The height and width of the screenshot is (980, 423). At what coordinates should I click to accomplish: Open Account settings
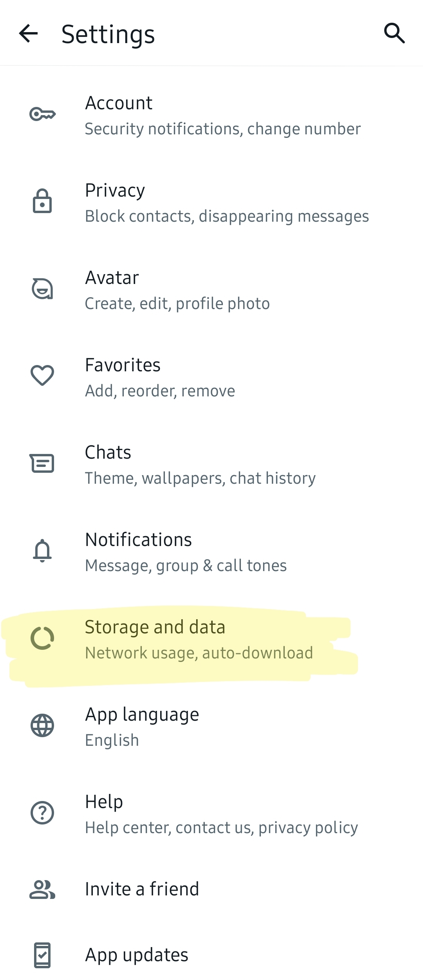[x=222, y=116]
